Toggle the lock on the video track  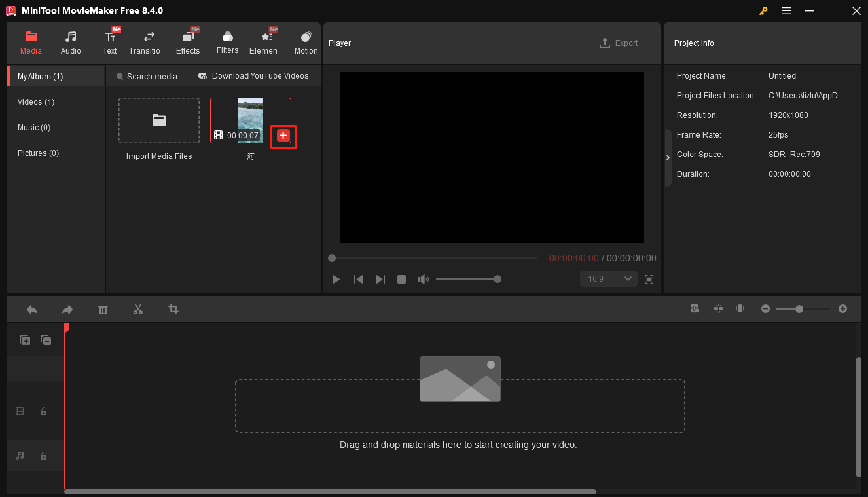click(x=43, y=411)
